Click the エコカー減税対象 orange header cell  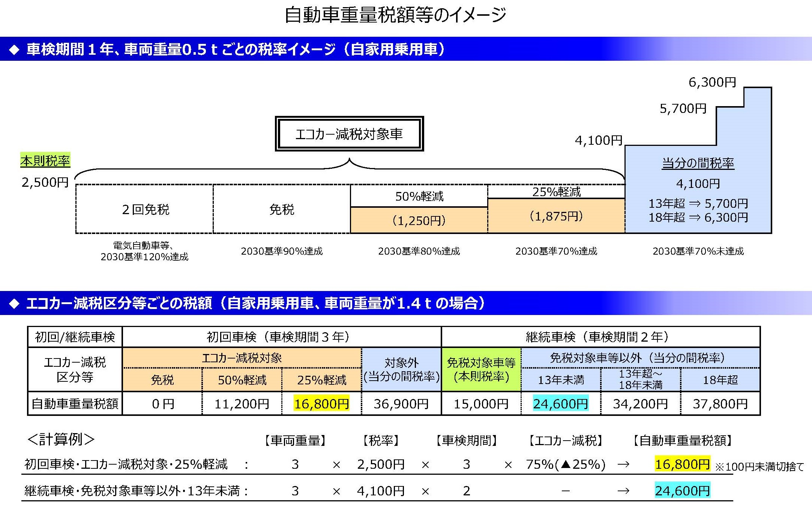pos(242,358)
